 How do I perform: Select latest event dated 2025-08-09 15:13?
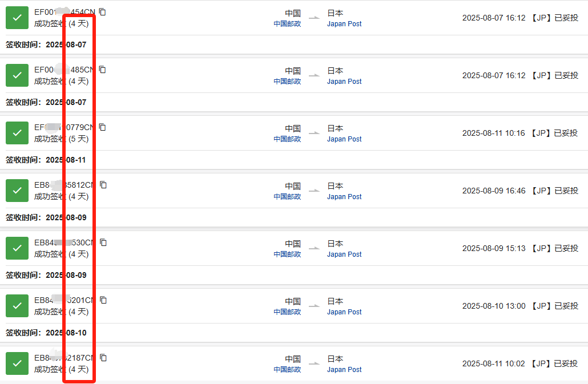(521, 248)
